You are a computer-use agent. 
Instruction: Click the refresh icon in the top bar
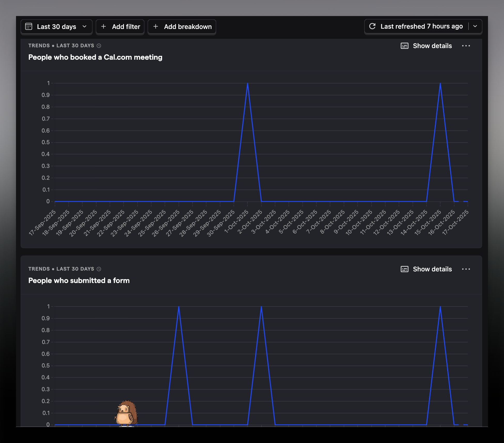372,26
